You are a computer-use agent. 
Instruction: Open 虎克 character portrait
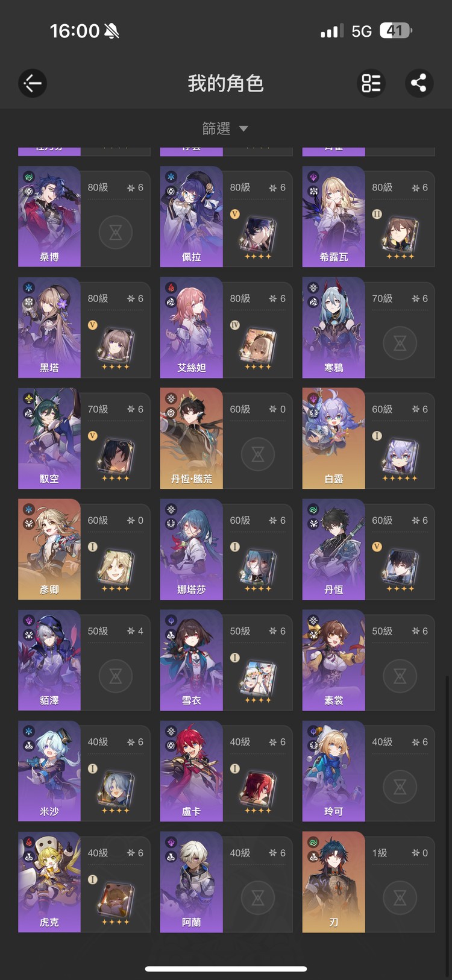(x=49, y=882)
